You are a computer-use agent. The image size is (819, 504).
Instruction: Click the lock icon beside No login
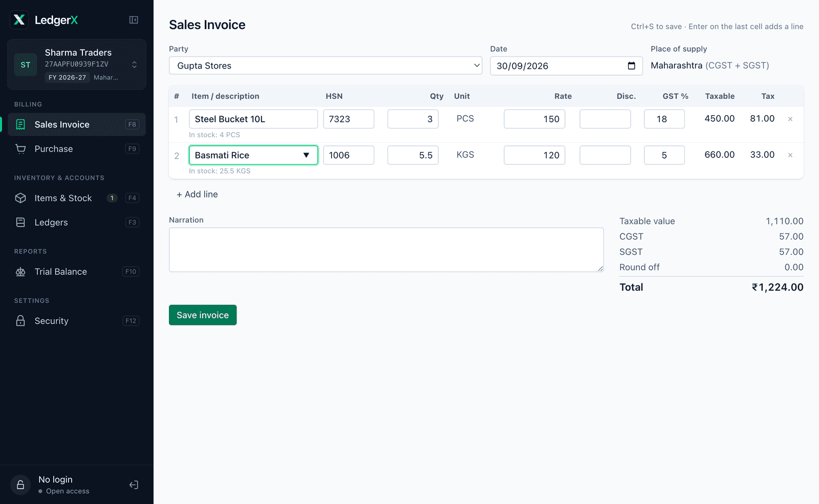20,485
